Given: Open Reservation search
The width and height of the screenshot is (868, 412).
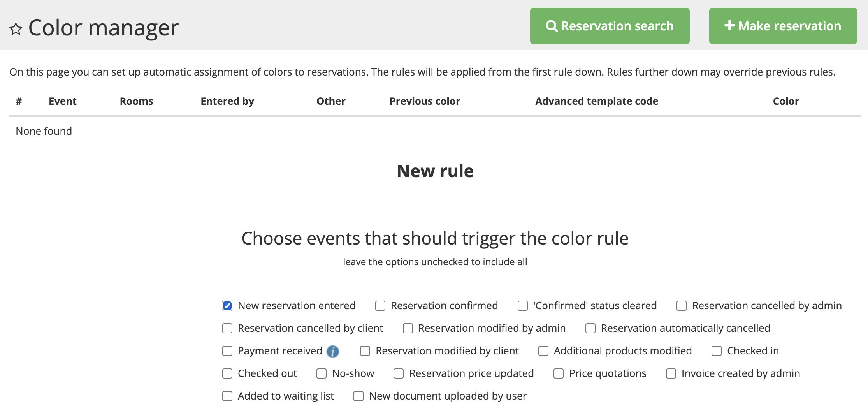Looking at the screenshot, I should pos(610,26).
